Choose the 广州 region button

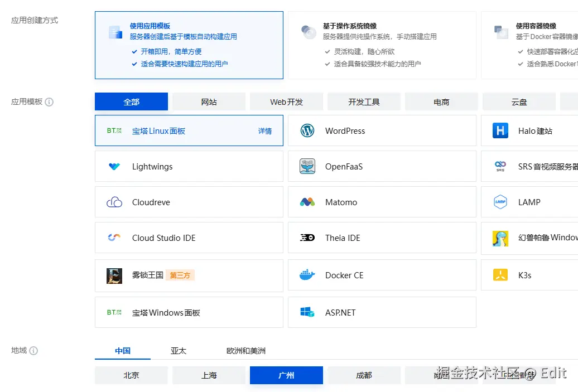[286, 375]
